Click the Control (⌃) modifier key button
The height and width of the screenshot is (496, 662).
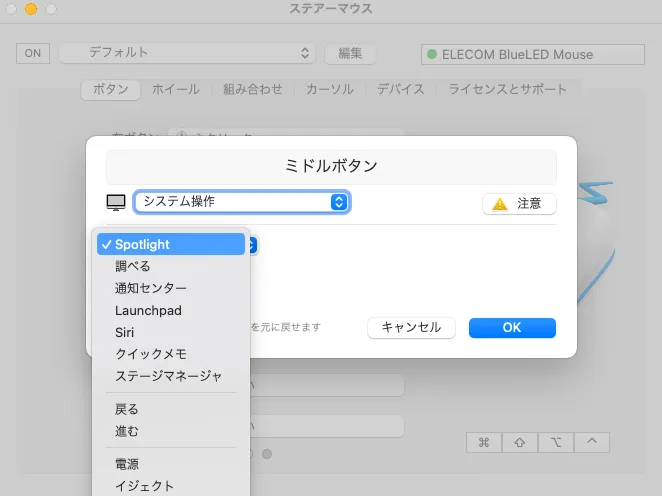(591, 442)
